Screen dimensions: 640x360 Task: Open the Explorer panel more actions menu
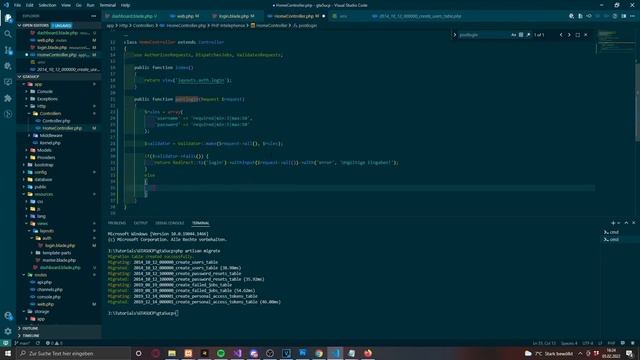(94, 16)
